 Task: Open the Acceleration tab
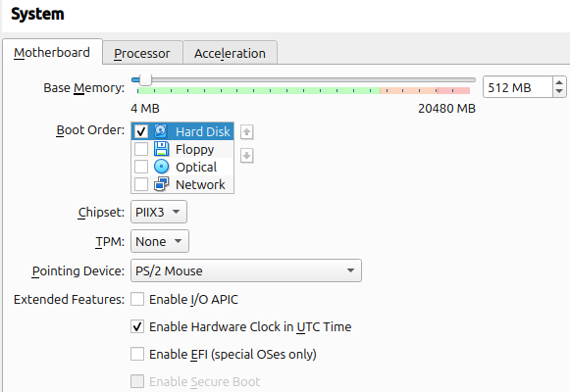(230, 53)
